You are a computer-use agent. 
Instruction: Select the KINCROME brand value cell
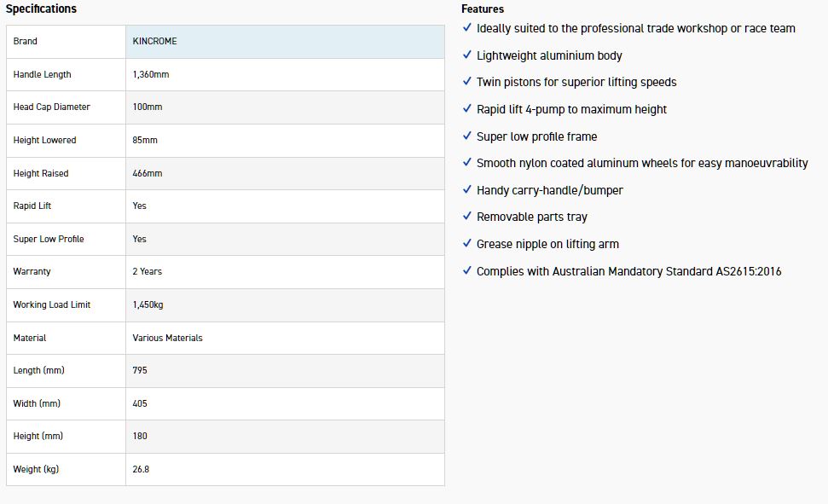coord(155,41)
